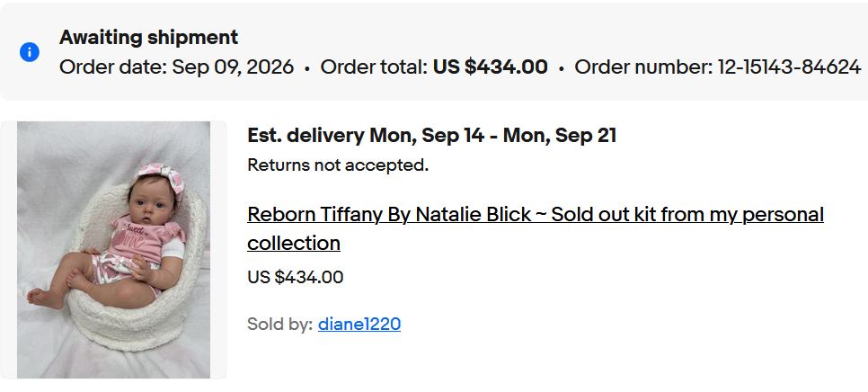Screen dimensions: 868x392
Task: Click the Awaiting shipment status heading
Action: pyautogui.click(x=149, y=37)
